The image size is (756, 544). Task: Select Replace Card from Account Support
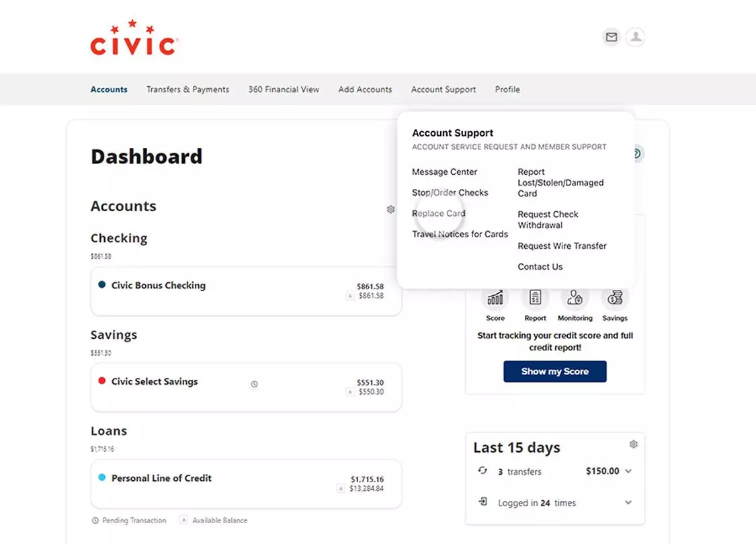click(x=438, y=213)
